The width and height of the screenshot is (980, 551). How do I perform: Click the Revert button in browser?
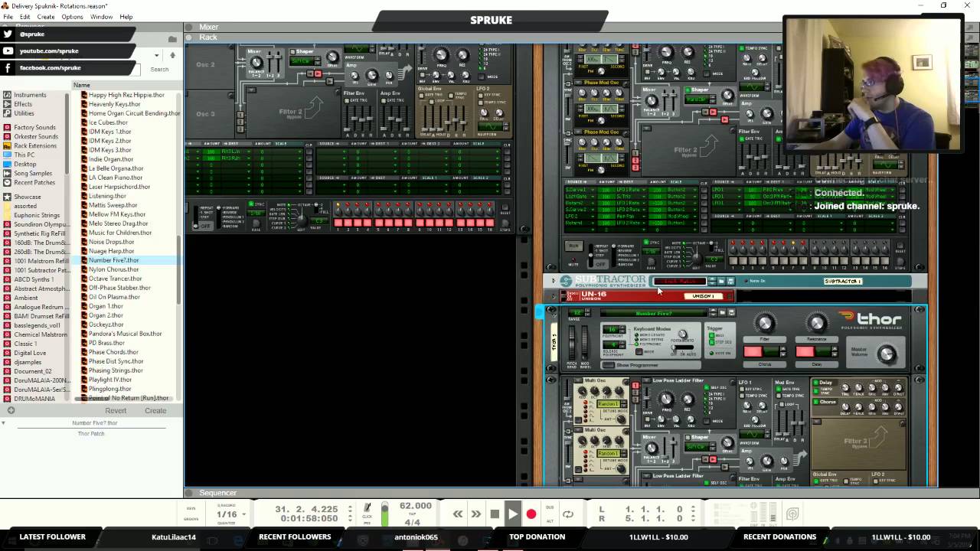pyautogui.click(x=116, y=411)
